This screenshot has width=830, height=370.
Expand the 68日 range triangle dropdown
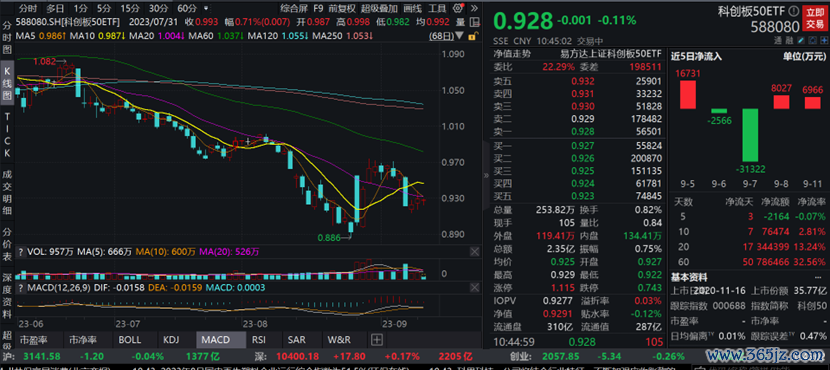tap(459, 35)
